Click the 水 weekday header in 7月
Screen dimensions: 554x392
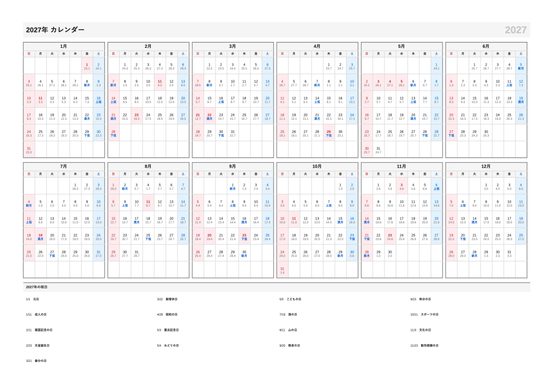tap(64, 174)
